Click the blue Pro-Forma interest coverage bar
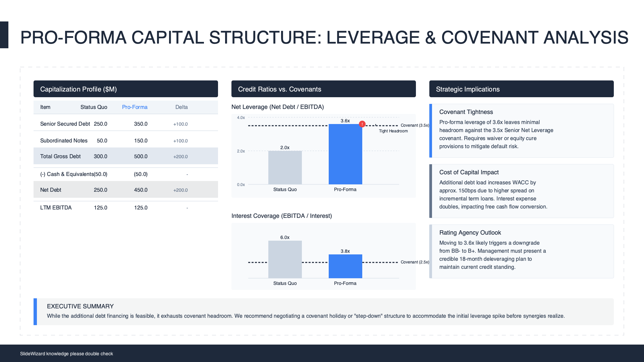 pyautogui.click(x=345, y=266)
